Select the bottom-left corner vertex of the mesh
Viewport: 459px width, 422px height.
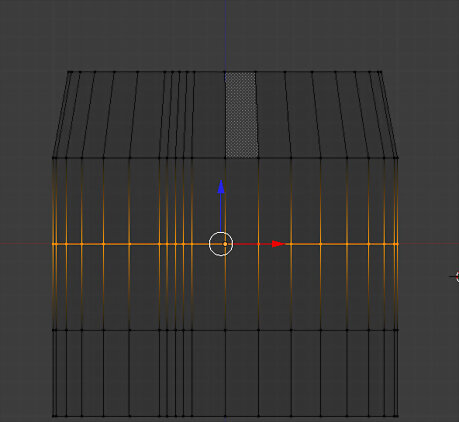[53, 416]
